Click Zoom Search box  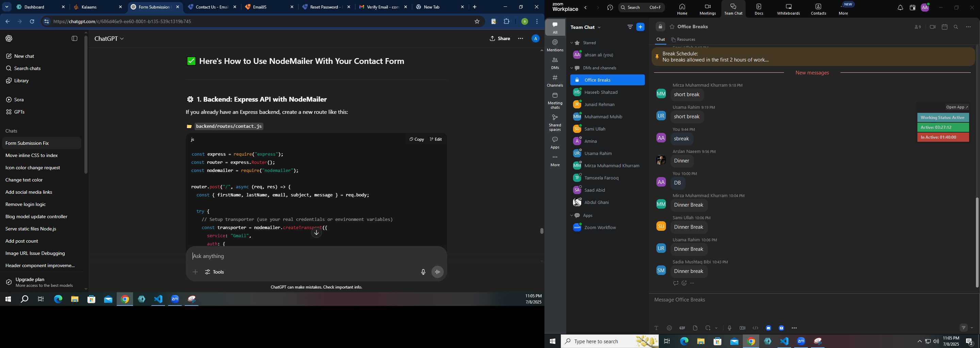pyautogui.click(x=641, y=7)
